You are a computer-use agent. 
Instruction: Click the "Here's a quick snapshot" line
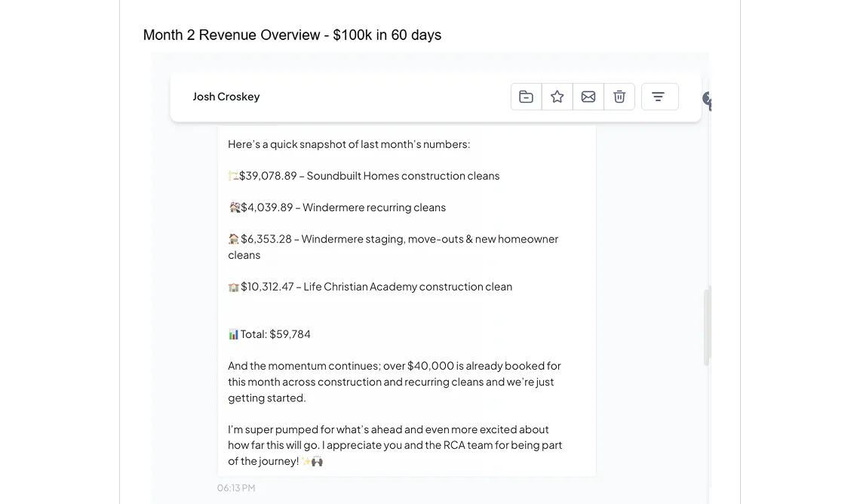coord(349,144)
